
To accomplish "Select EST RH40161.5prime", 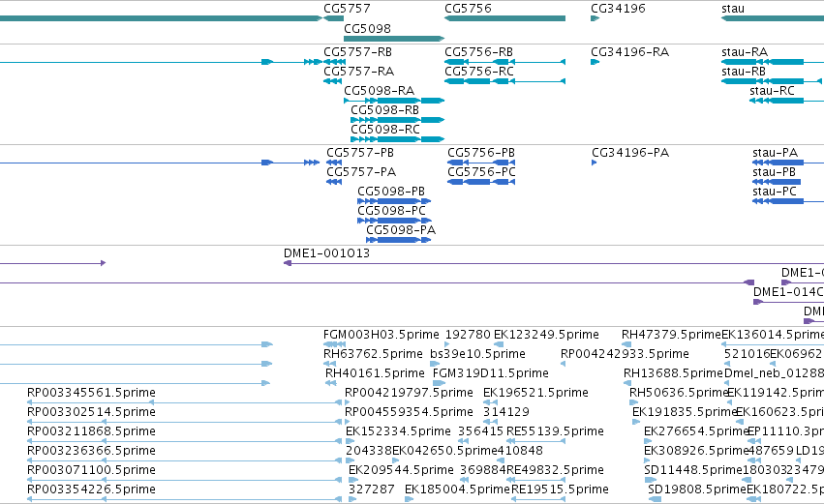I will click(376, 373).
